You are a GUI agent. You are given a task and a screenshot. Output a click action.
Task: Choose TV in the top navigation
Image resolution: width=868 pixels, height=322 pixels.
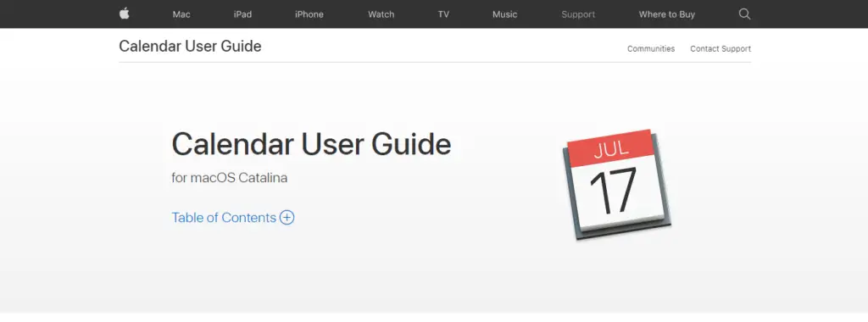point(443,14)
